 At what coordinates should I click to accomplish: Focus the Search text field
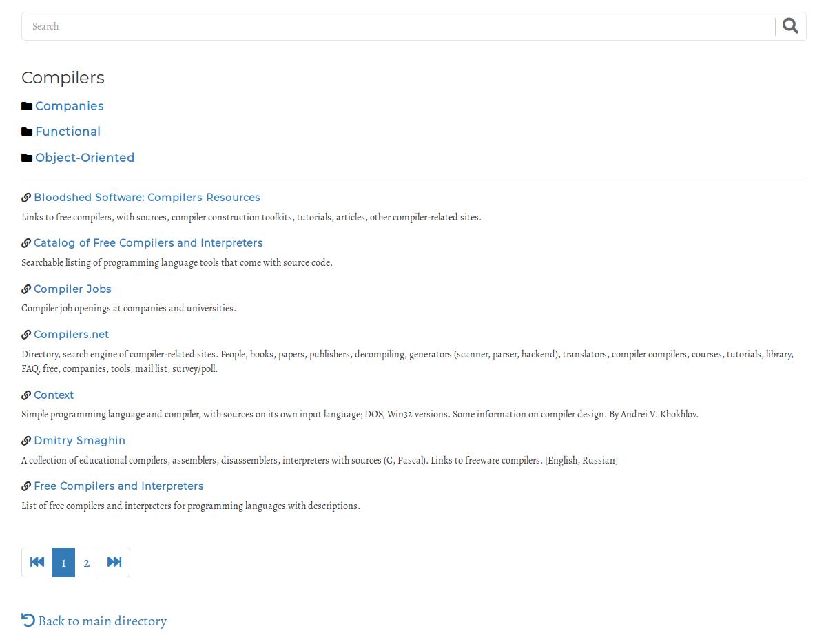coord(397,26)
